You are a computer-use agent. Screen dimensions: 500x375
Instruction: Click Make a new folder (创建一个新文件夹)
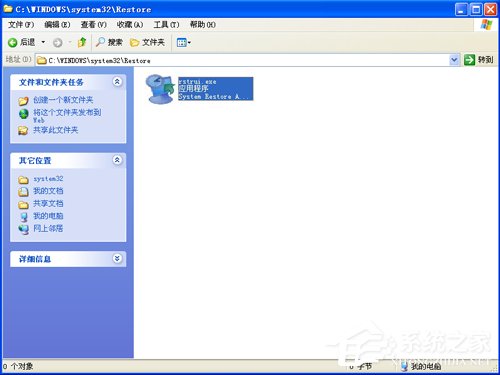pos(63,100)
